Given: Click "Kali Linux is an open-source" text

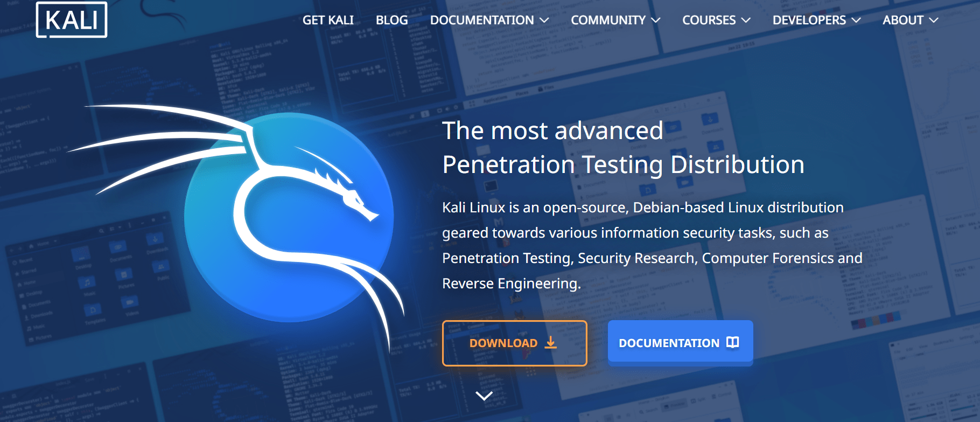Looking at the screenshot, I should 535,207.
